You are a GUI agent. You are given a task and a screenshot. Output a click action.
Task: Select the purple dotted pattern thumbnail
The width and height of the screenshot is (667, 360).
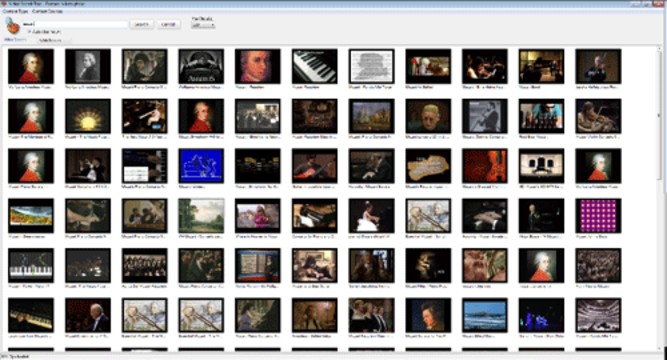598,216
